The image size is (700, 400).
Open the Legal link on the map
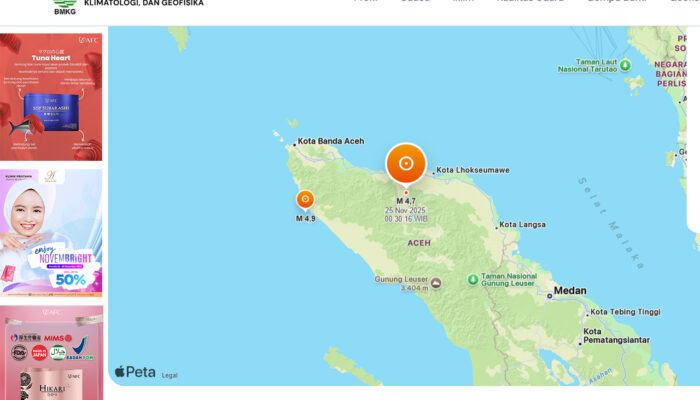point(169,375)
